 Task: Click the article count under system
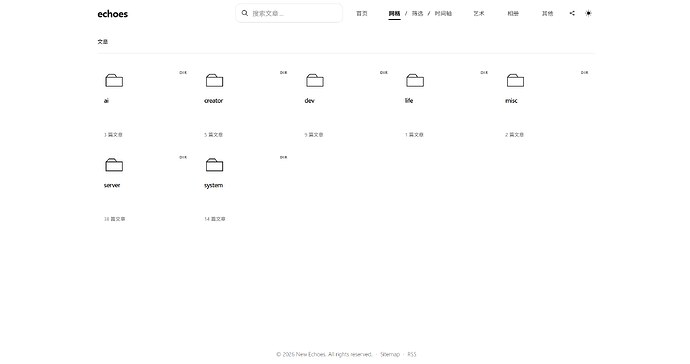[x=215, y=219]
